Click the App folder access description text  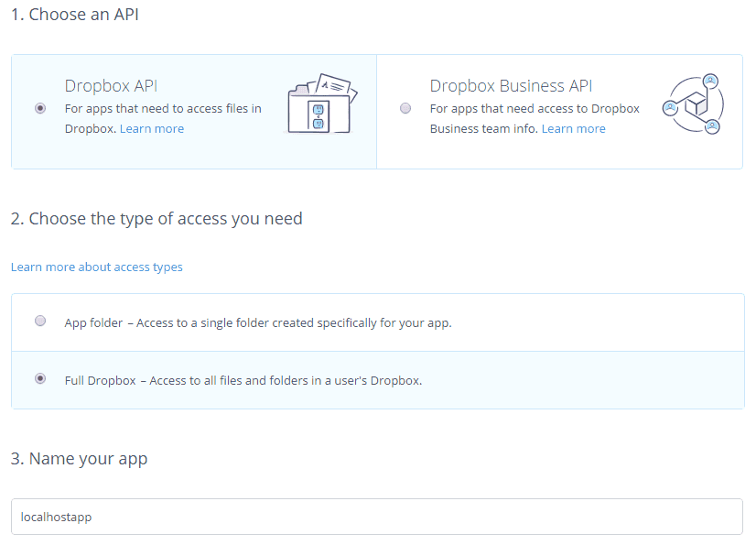(258, 322)
